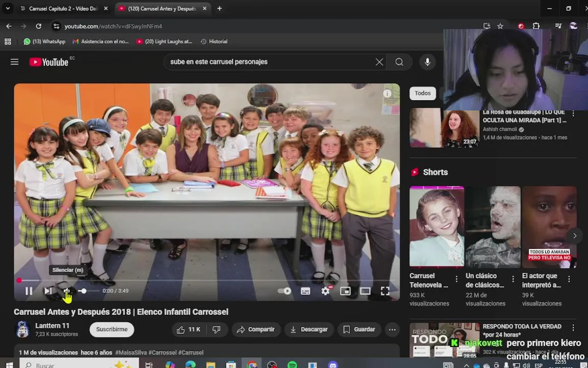Enable miniplayer mode
Screen dimensions: 588x368
tap(346, 291)
